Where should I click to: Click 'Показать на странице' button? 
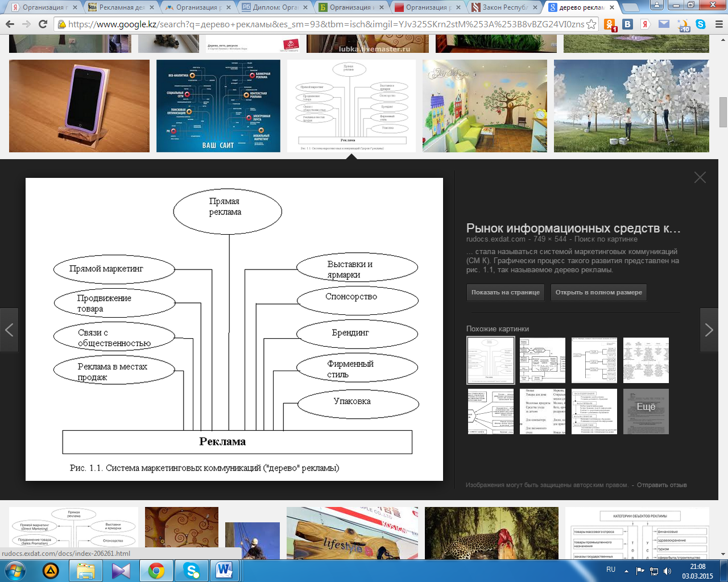point(506,293)
